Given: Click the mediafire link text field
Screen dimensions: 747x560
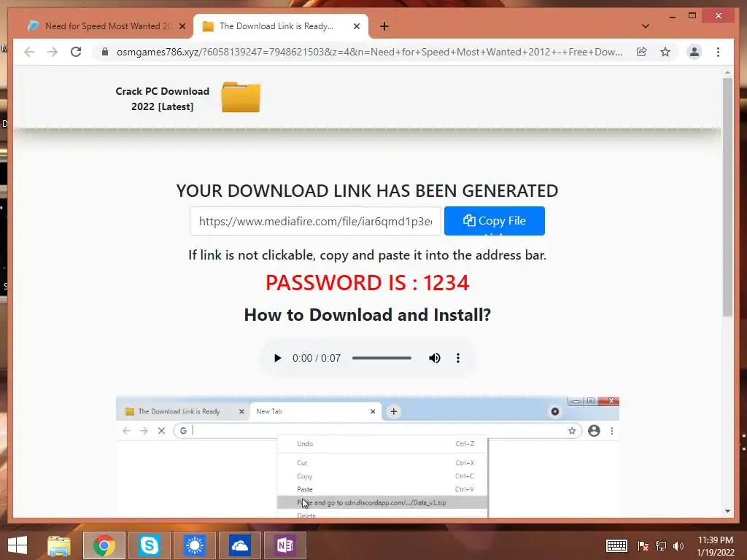Looking at the screenshot, I should (x=315, y=221).
